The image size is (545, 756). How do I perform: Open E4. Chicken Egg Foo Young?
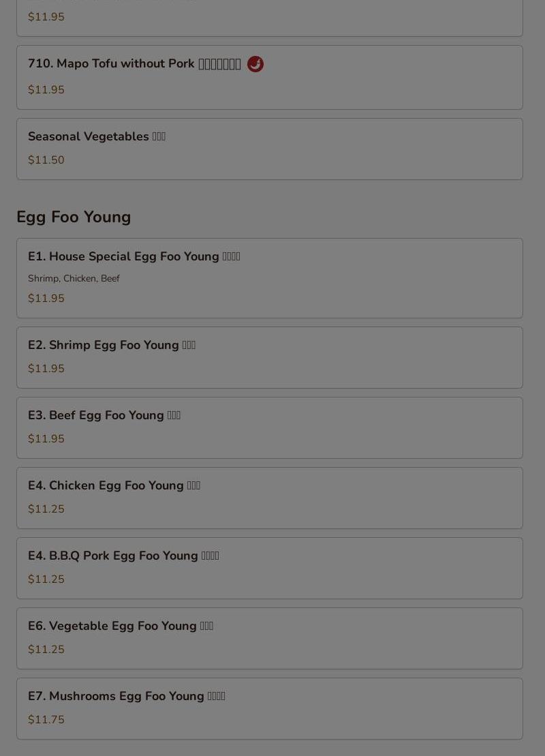tap(269, 498)
